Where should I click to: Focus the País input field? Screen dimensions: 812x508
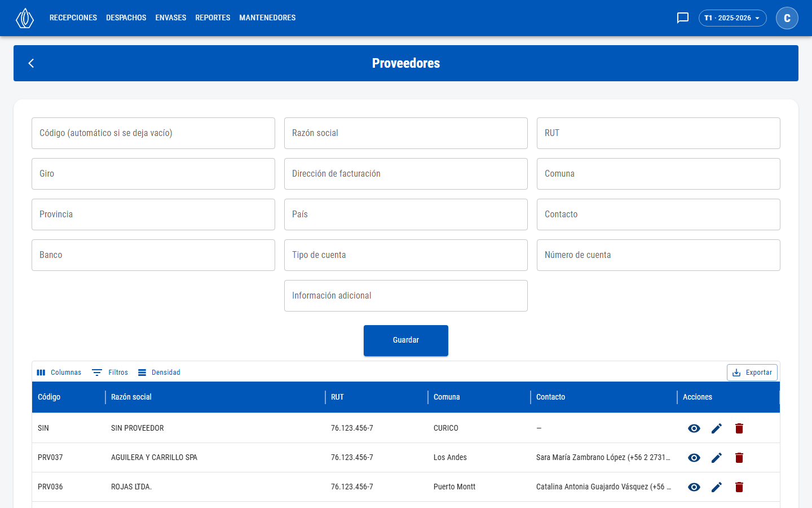tap(406, 214)
